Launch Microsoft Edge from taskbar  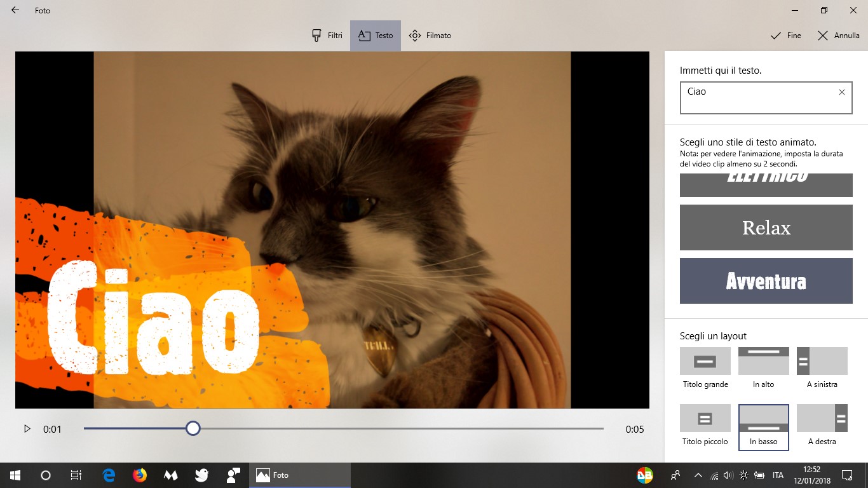[109, 475]
